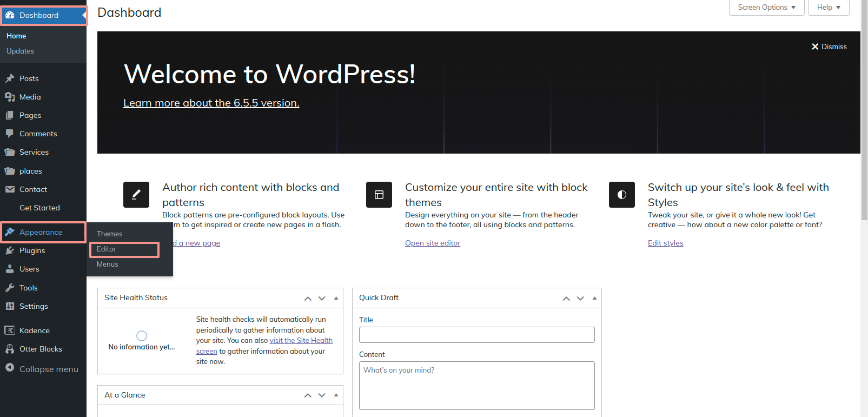Toggle the At a Glance panel
Screen dimensions: 868x417
click(336, 395)
